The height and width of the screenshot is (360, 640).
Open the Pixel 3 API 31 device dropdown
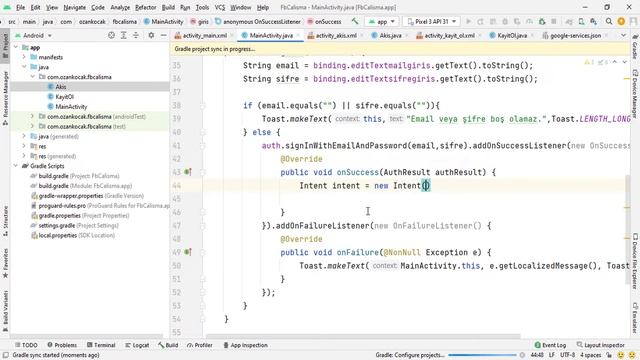[x=431, y=21]
